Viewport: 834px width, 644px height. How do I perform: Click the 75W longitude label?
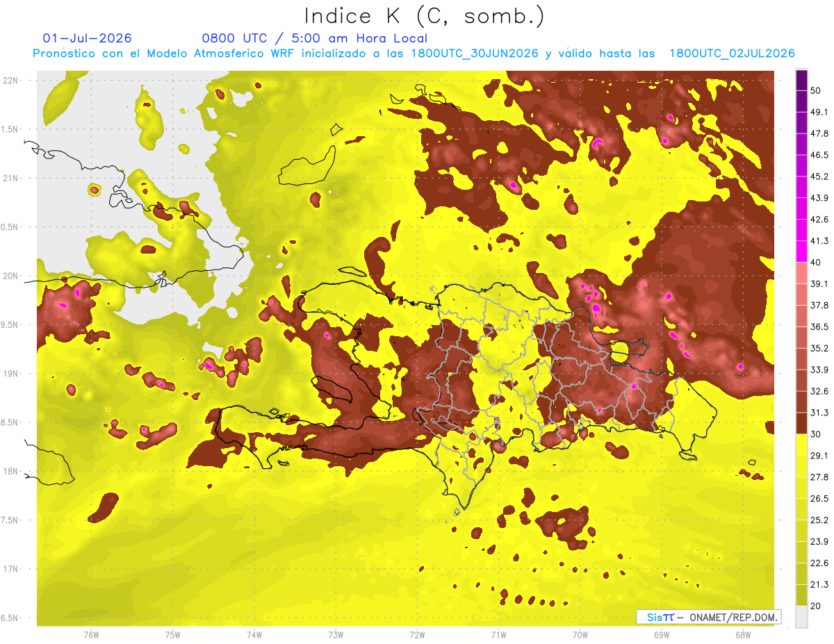coord(173,634)
